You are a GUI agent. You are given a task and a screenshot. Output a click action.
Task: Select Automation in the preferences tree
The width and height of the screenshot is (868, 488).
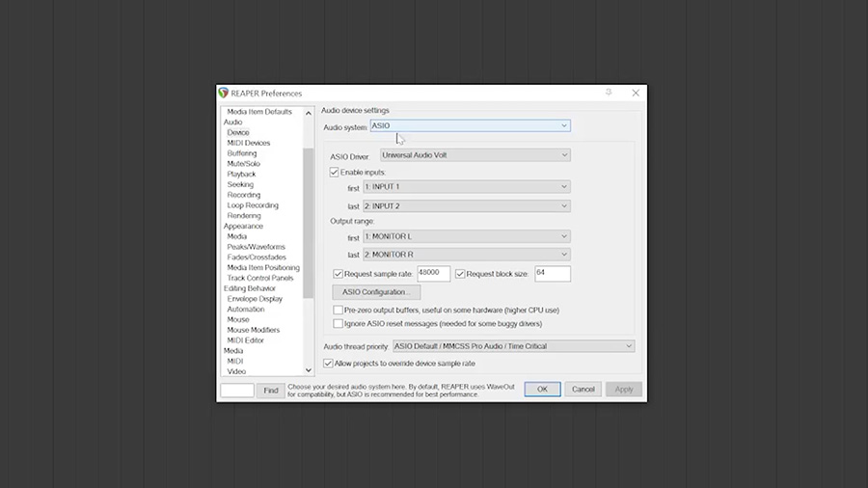(x=246, y=310)
